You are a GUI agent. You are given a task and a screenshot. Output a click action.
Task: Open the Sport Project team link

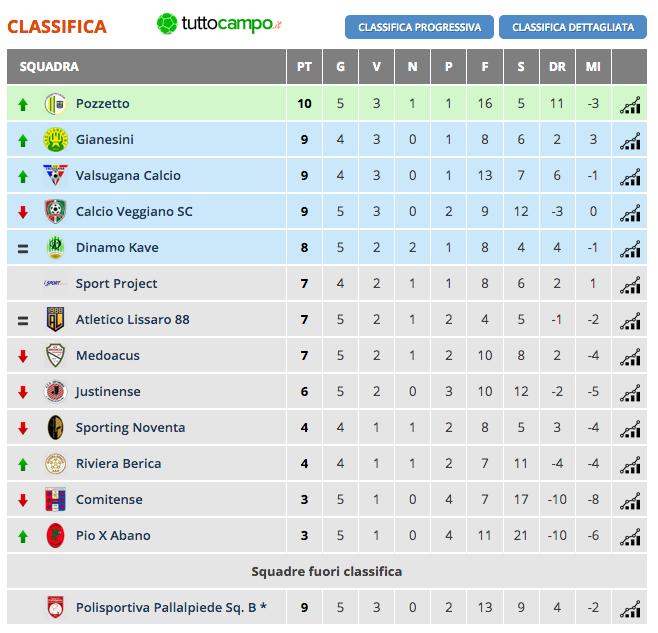click(116, 284)
